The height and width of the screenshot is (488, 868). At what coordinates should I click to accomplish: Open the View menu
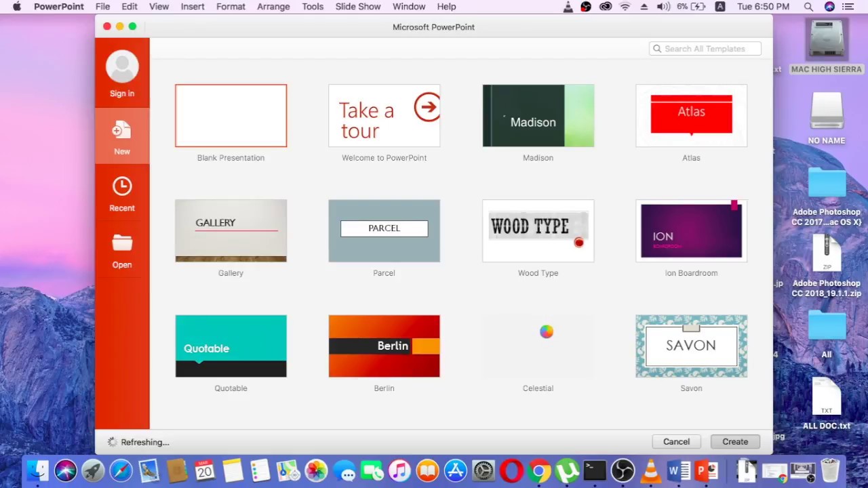(159, 7)
